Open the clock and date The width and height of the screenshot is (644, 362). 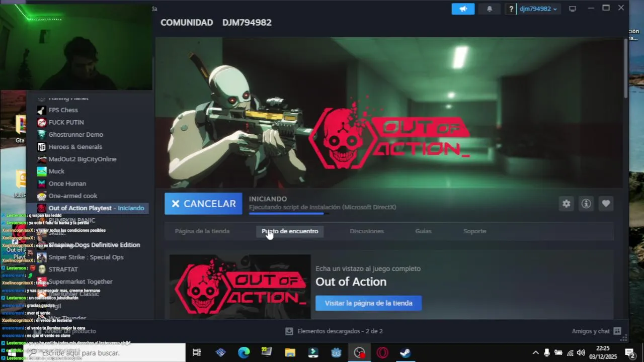click(x=603, y=353)
